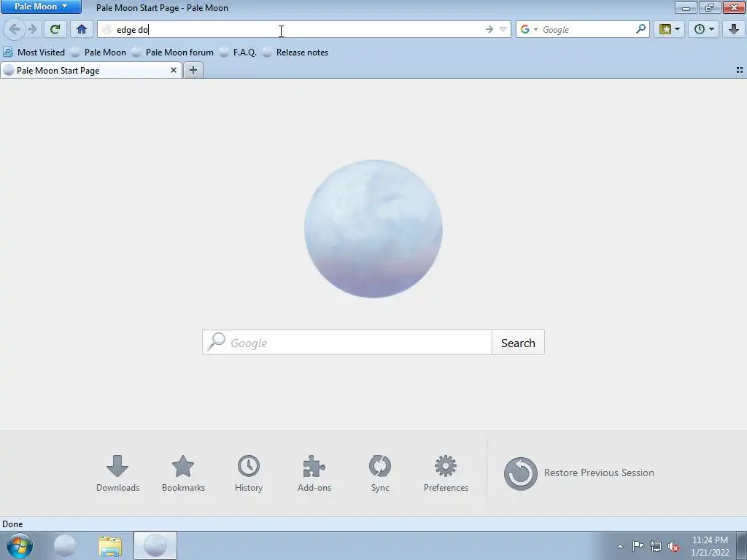Open the Pale Moon forum bookmark

(x=173, y=52)
